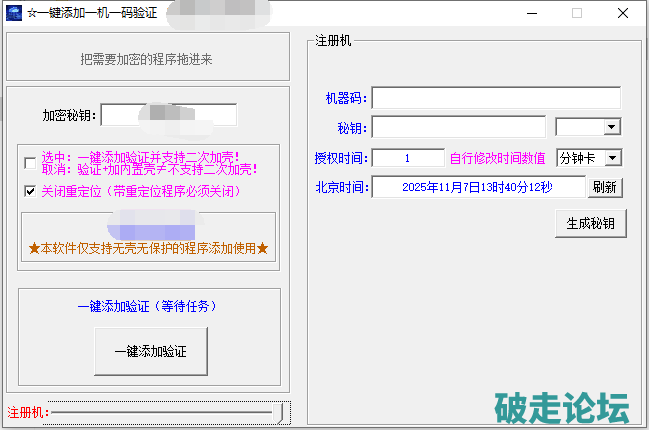
Task: Select the 秘钥 text input field
Action: [x=459, y=127]
